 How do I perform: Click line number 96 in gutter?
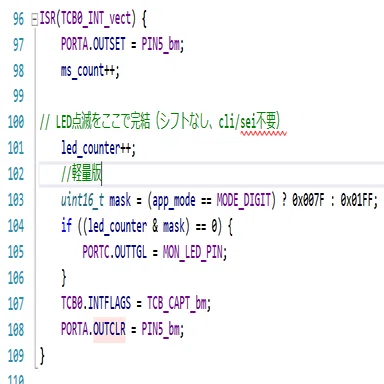(18, 19)
